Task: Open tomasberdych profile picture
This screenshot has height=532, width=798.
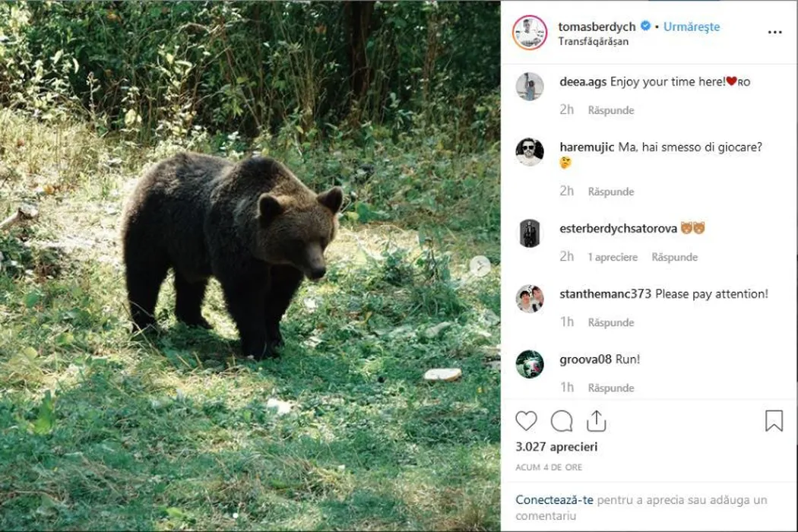Action: coord(530,33)
